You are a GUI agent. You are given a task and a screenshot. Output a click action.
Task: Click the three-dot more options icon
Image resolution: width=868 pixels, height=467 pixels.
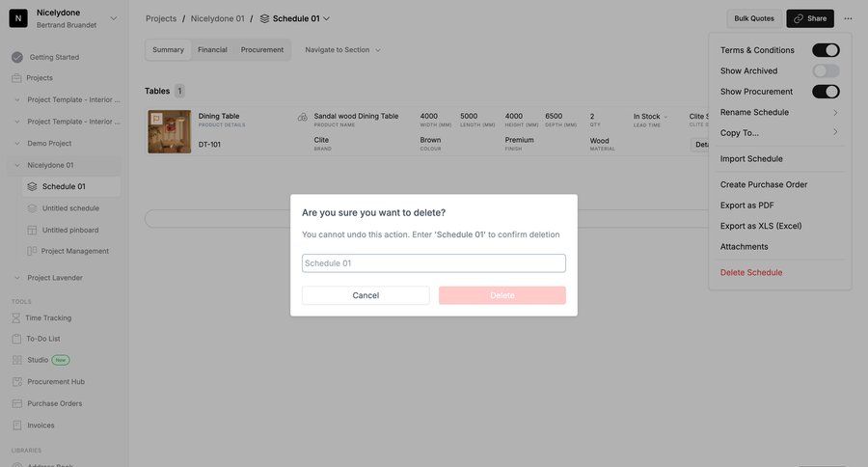(848, 18)
